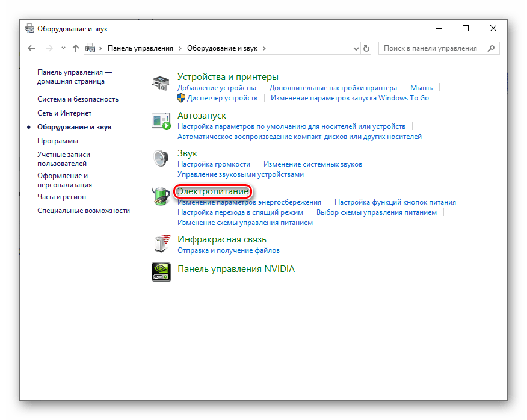Click Настройка громкости link
This screenshot has height=420, width=527.
214,164
